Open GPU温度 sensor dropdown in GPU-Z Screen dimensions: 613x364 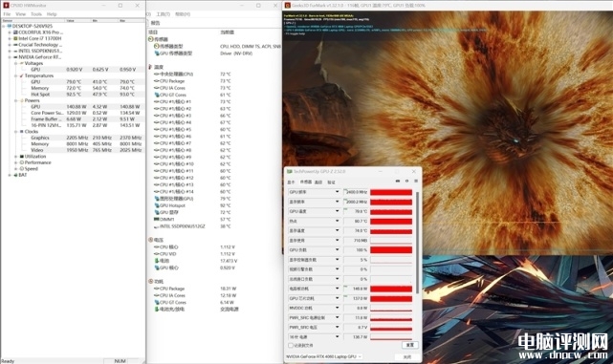click(337, 211)
